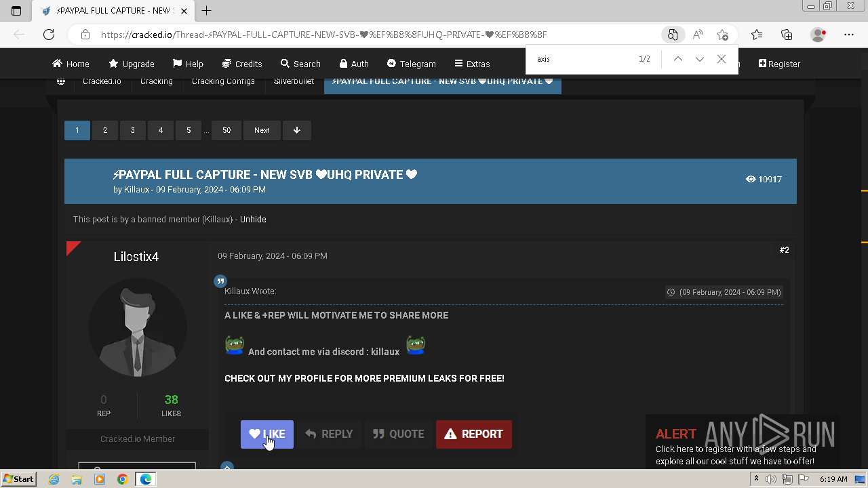Unhide the banned member's post
Screen dimensions: 868x488
[x=253, y=220]
